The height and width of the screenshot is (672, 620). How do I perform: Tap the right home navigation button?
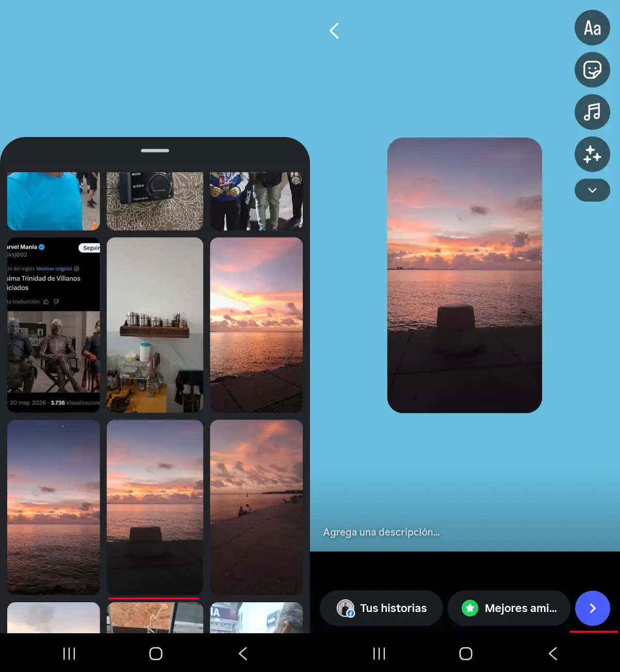point(466,654)
